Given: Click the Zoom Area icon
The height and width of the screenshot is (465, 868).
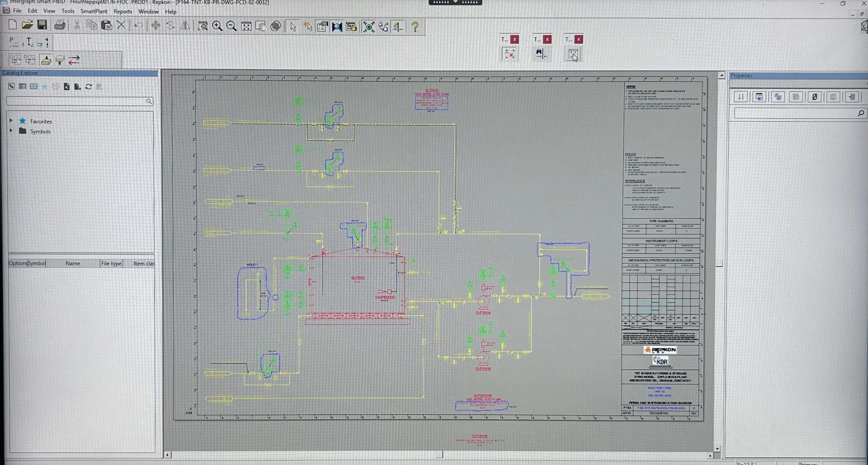Looking at the screenshot, I should [203, 26].
